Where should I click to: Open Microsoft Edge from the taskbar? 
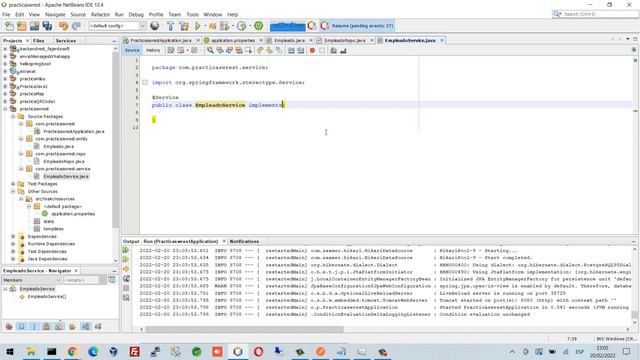coord(93,351)
